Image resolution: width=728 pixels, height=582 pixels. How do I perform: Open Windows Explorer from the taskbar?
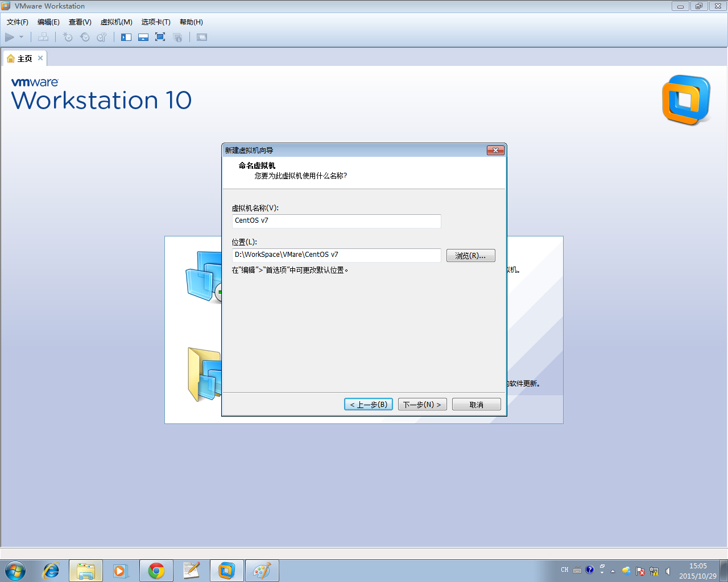[86, 571]
